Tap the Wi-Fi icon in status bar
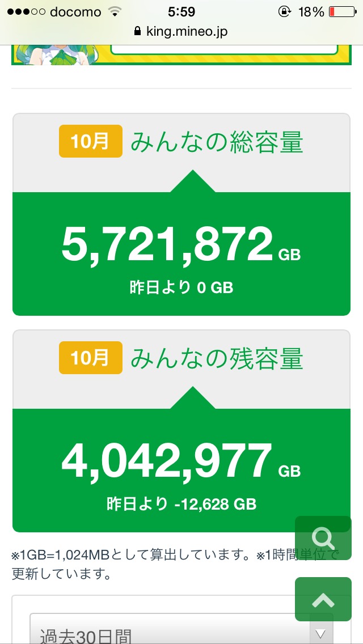 point(115,12)
